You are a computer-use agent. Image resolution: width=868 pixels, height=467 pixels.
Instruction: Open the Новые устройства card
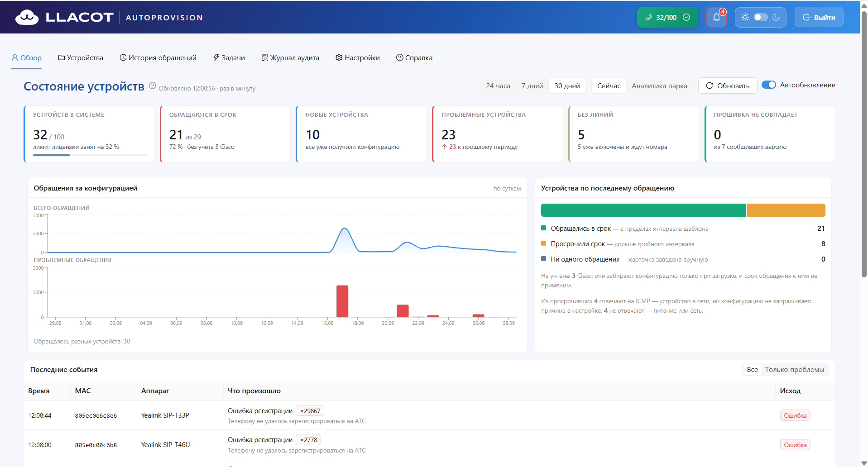(361, 134)
